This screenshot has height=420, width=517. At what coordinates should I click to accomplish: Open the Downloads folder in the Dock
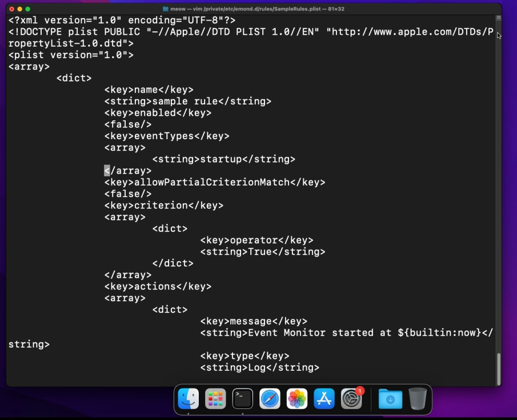[x=390, y=398]
